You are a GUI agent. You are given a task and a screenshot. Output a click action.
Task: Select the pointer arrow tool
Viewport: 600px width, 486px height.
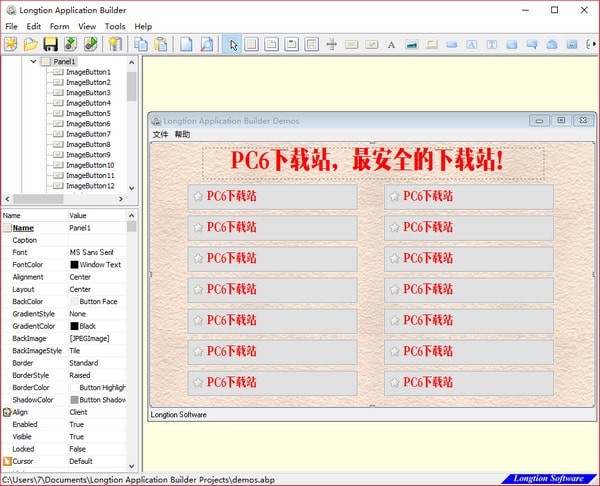coord(232,44)
